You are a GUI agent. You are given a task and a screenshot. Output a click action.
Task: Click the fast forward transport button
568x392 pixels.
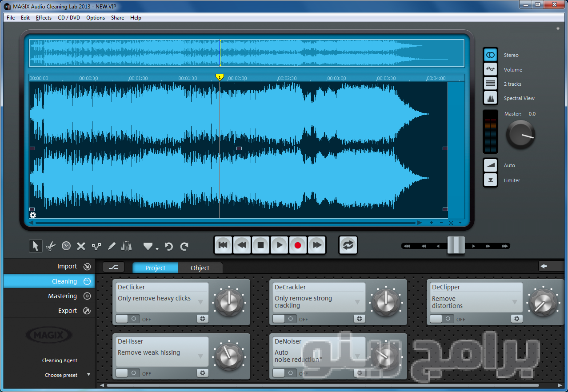[x=316, y=245]
